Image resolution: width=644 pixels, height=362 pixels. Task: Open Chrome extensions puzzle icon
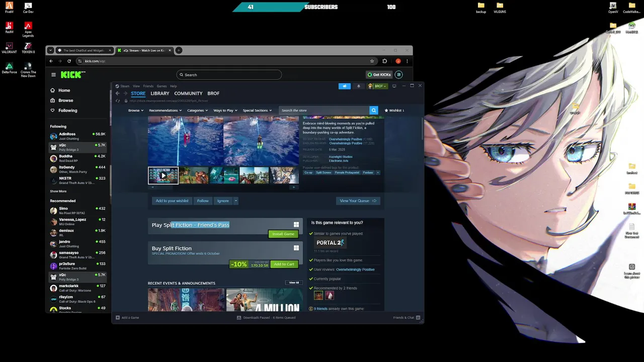(x=385, y=61)
